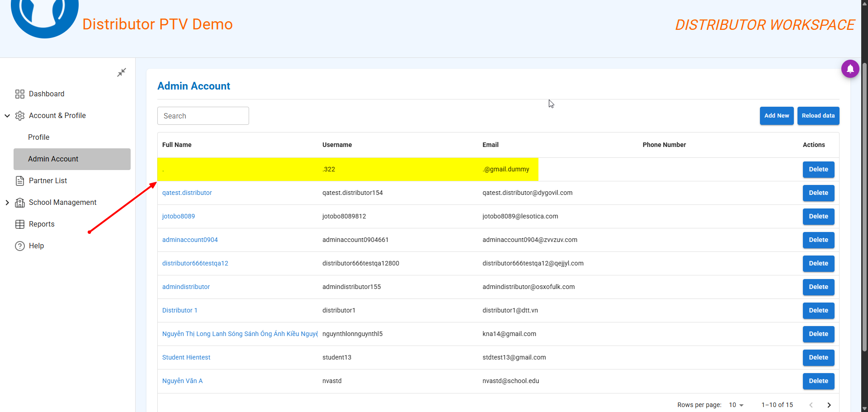This screenshot has width=868, height=412.
Task: Click the email qatest.distributor@dygovil.com
Action: click(x=527, y=193)
